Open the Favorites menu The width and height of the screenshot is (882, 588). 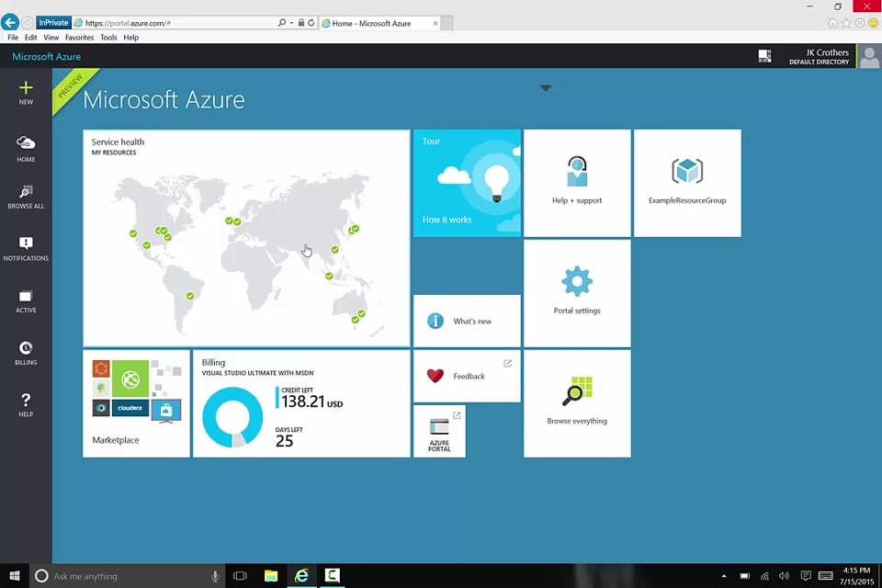tap(79, 38)
